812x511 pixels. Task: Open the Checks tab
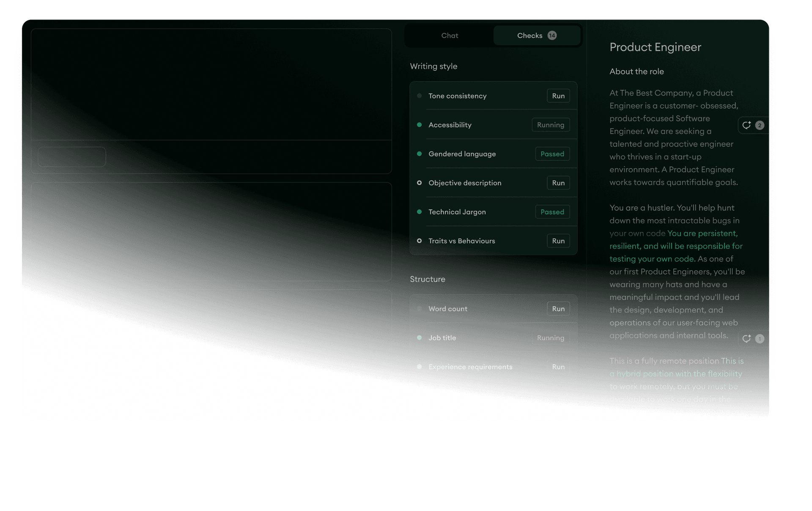(x=529, y=36)
